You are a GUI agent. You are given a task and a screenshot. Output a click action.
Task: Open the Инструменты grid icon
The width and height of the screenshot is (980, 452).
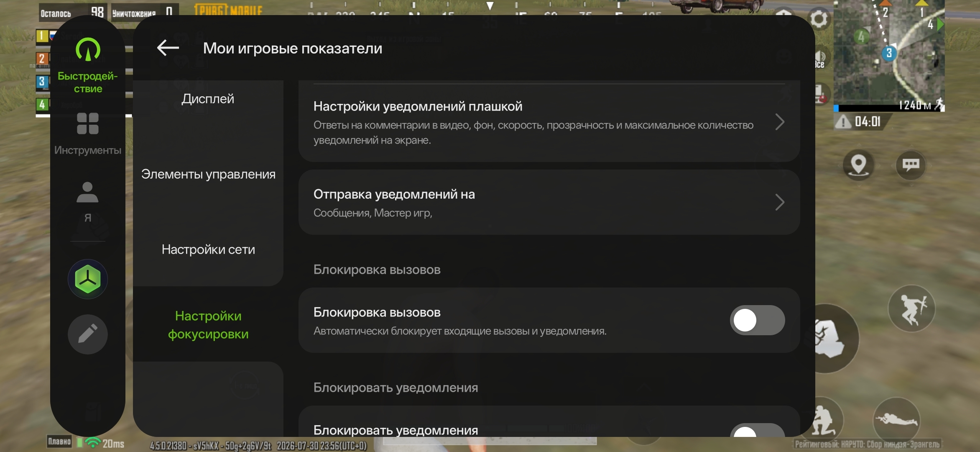coord(88,123)
